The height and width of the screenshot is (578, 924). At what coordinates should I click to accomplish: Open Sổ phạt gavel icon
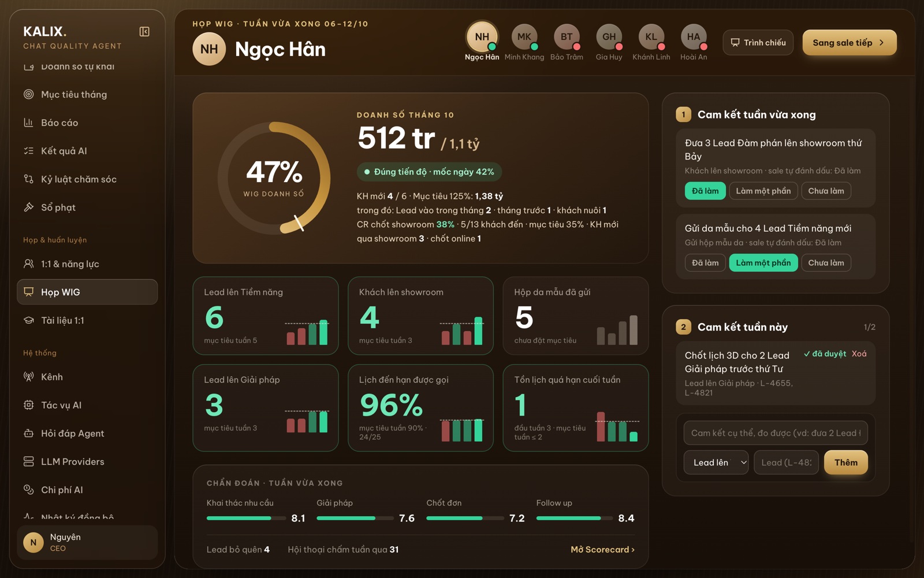pyautogui.click(x=28, y=208)
